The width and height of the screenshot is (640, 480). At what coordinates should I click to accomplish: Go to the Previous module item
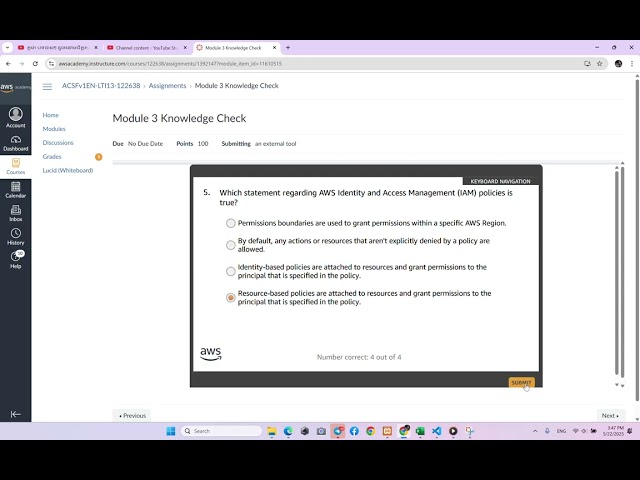[x=132, y=416]
